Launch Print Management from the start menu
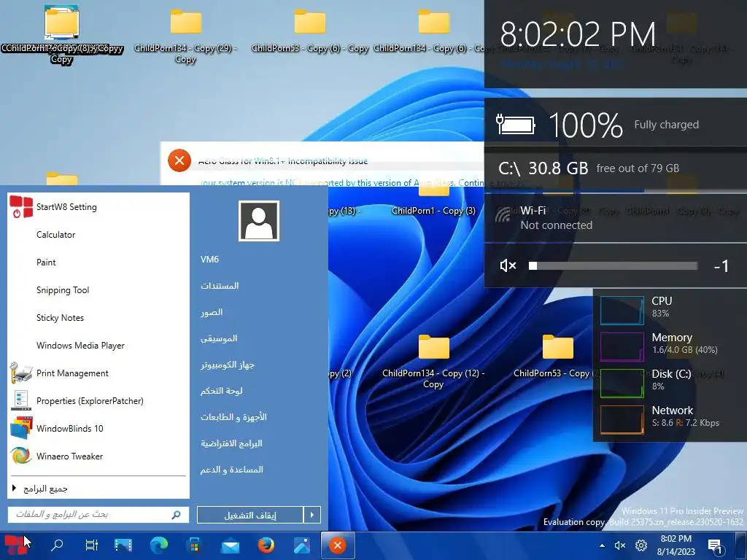The image size is (747, 560). point(98,373)
